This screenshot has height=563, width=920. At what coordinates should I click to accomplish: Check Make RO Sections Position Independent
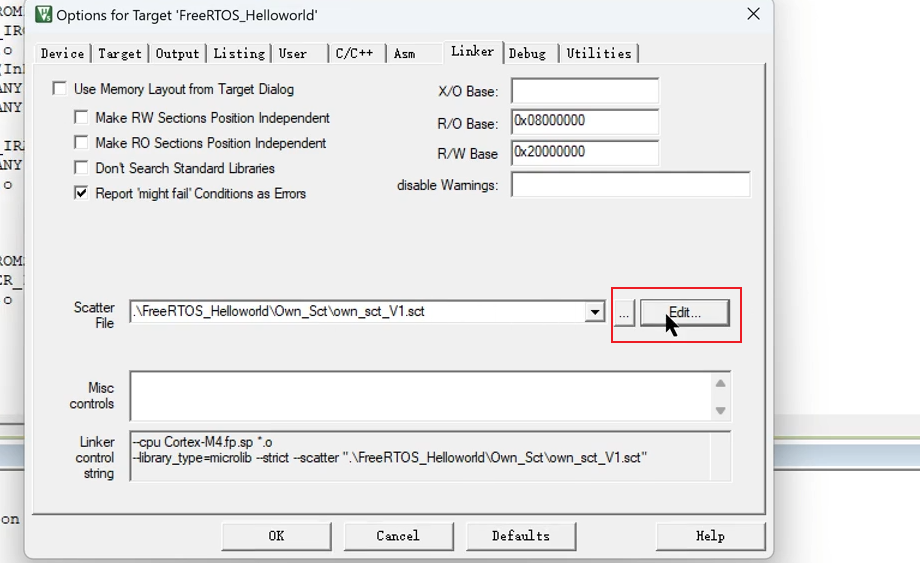82,143
